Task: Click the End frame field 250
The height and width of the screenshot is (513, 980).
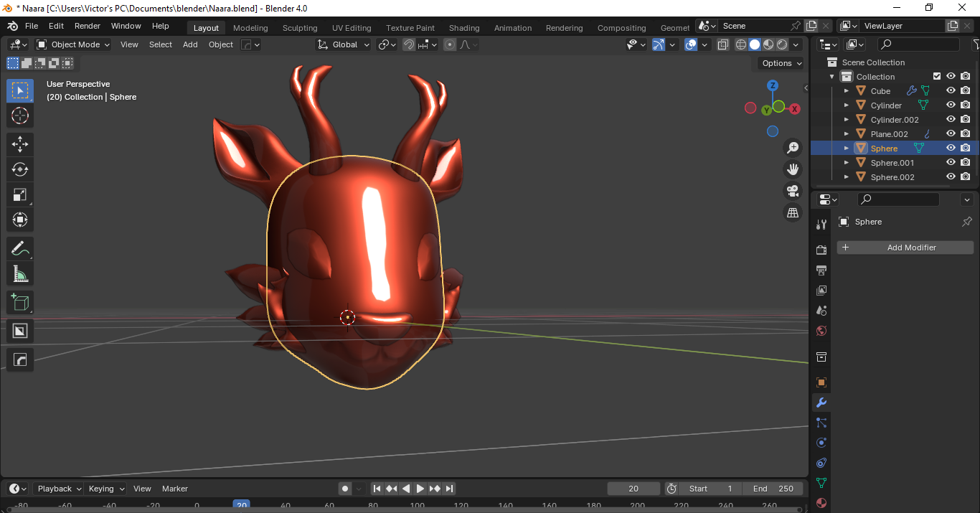Action: tap(773, 489)
